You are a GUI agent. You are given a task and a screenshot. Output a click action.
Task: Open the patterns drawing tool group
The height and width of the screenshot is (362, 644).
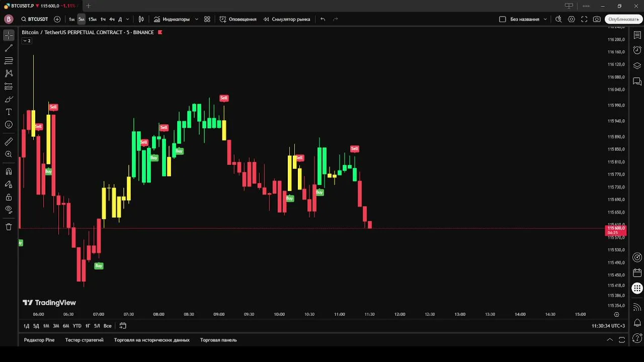click(x=9, y=73)
